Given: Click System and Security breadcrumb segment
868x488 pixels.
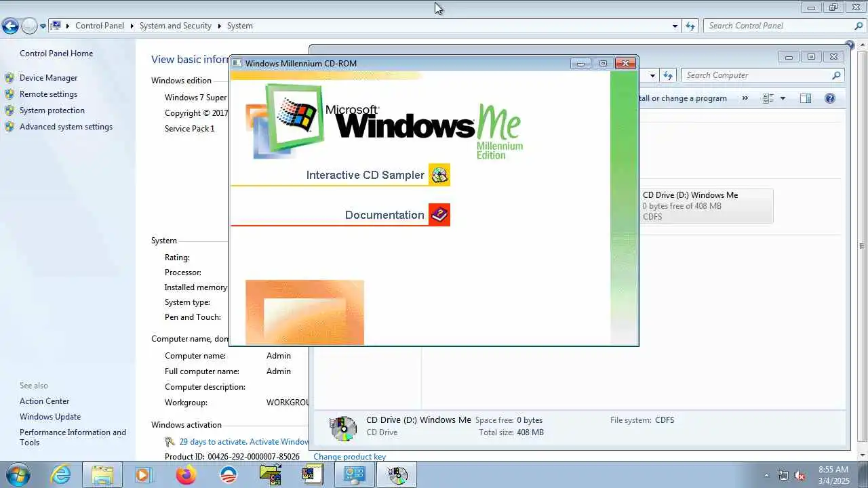Looking at the screenshot, I should tap(176, 26).
